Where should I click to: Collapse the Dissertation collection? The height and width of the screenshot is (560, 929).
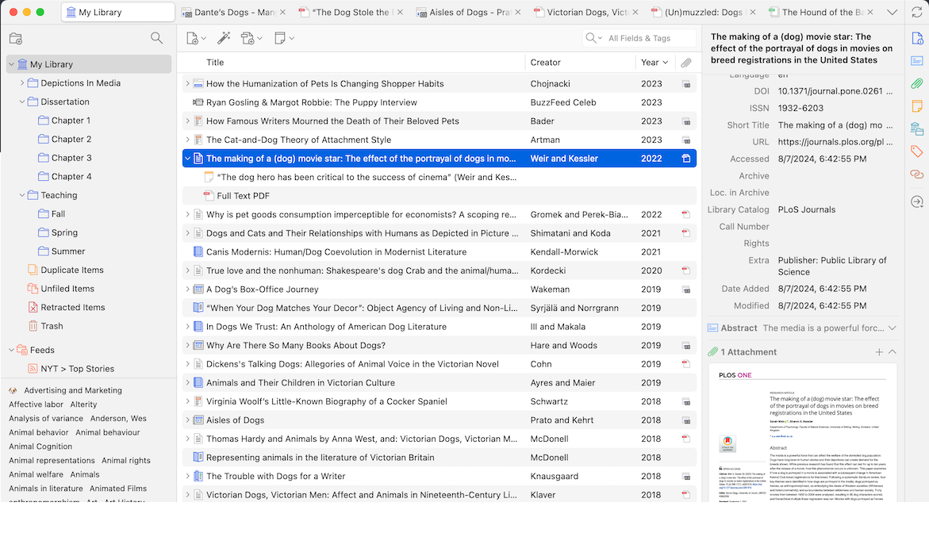point(22,102)
